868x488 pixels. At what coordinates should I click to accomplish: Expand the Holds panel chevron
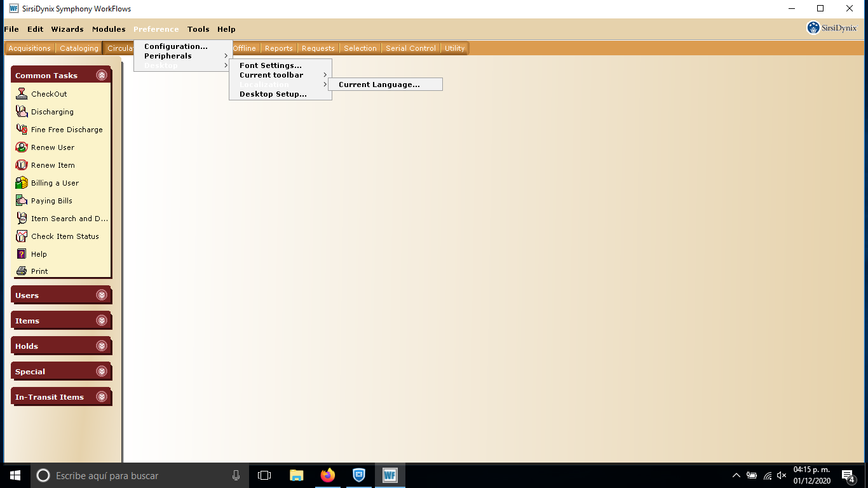[x=102, y=346]
